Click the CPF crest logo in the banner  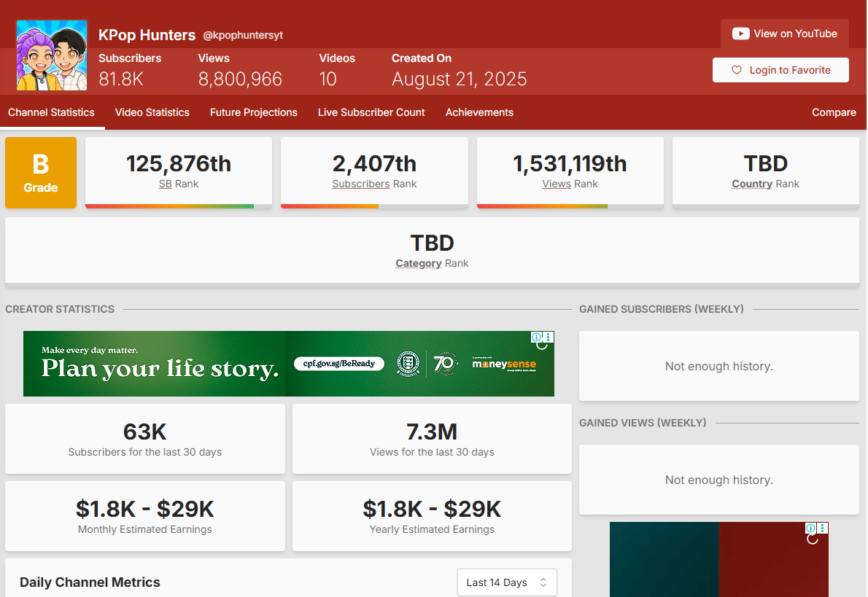click(408, 364)
